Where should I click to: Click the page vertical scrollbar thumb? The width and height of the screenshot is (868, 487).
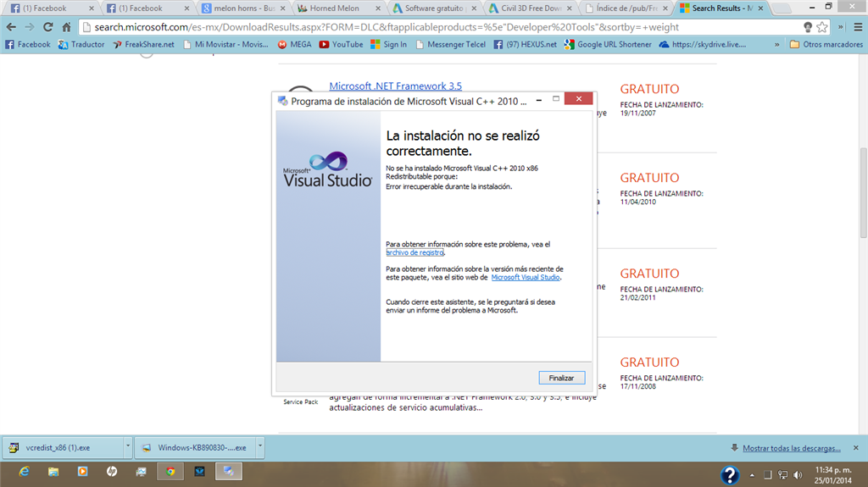tap(863, 192)
